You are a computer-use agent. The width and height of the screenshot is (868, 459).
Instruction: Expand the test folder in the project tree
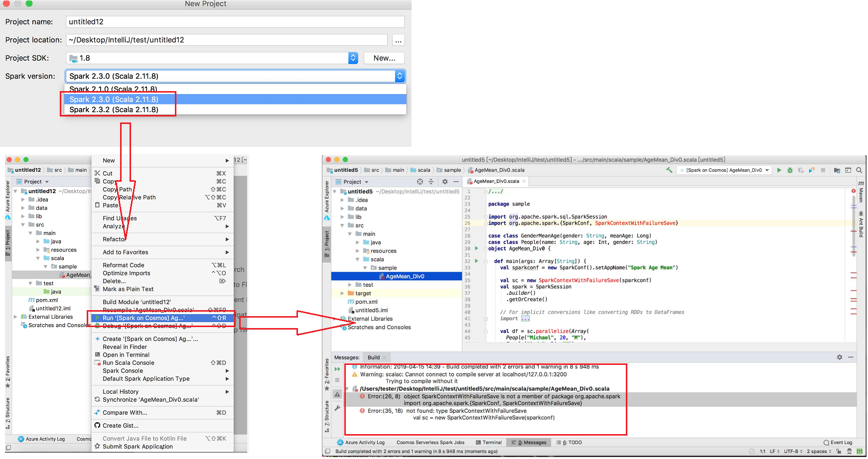point(349,284)
